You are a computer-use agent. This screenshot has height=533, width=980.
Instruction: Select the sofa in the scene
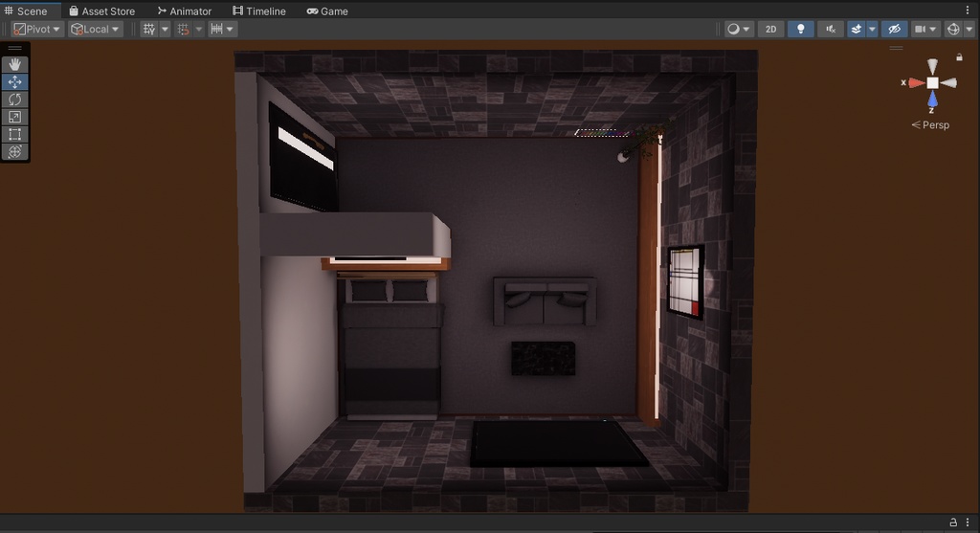(545, 301)
